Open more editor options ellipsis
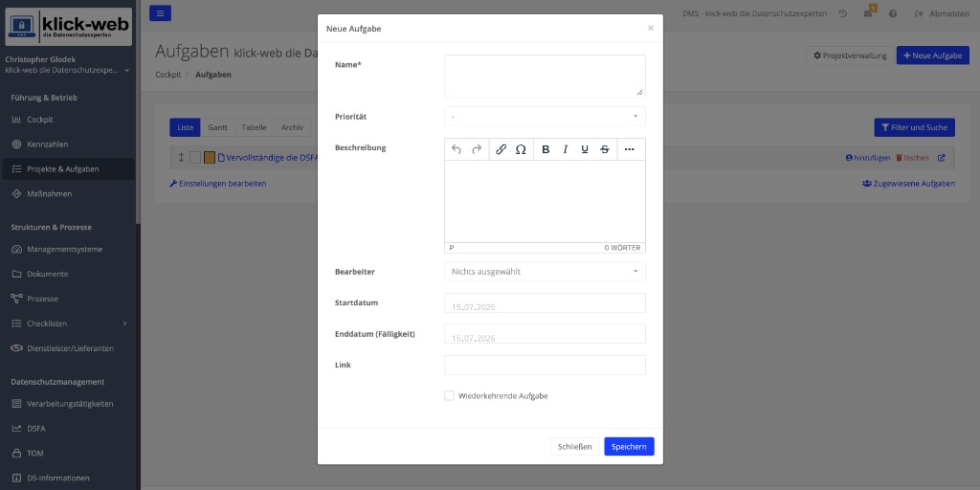The width and height of the screenshot is (980, 490). (630, 149)
